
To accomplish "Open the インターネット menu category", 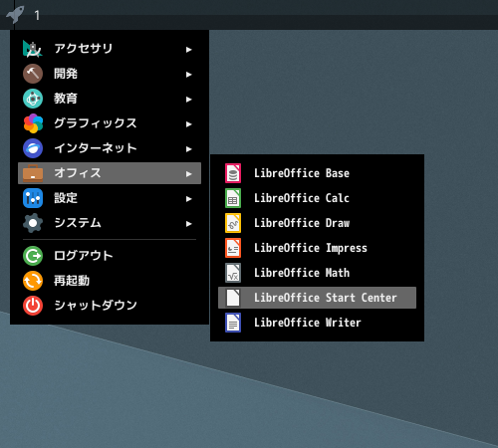I will click(110, 148).
